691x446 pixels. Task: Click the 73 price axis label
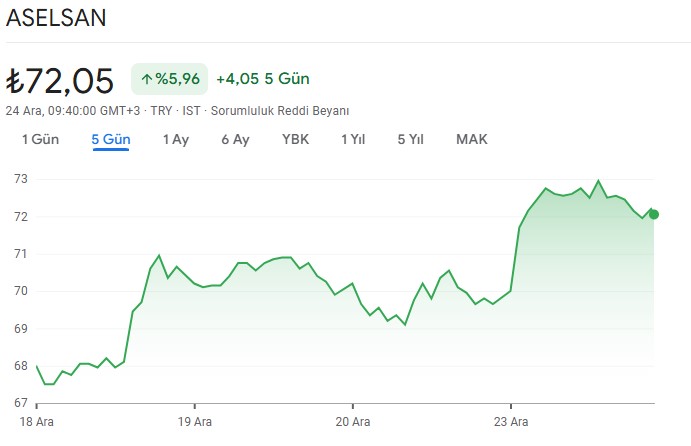tap(21, 179)
